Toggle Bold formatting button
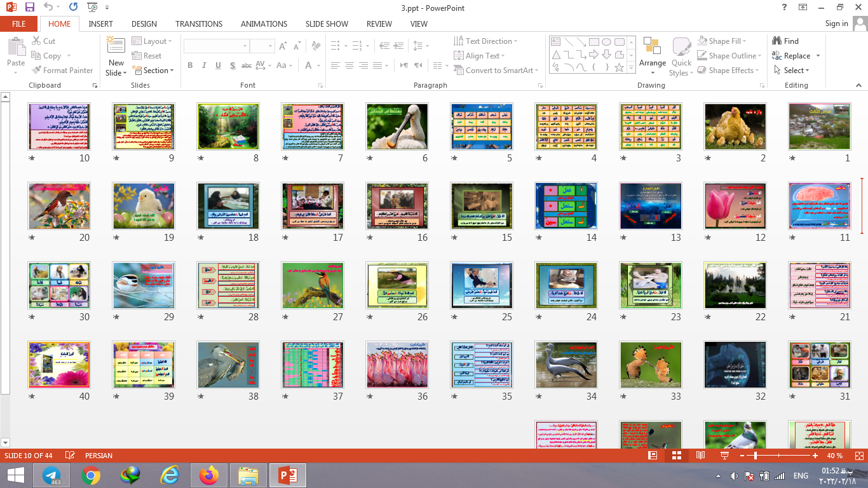The width and height of the screenshot is (868, 488). point(190,65)
